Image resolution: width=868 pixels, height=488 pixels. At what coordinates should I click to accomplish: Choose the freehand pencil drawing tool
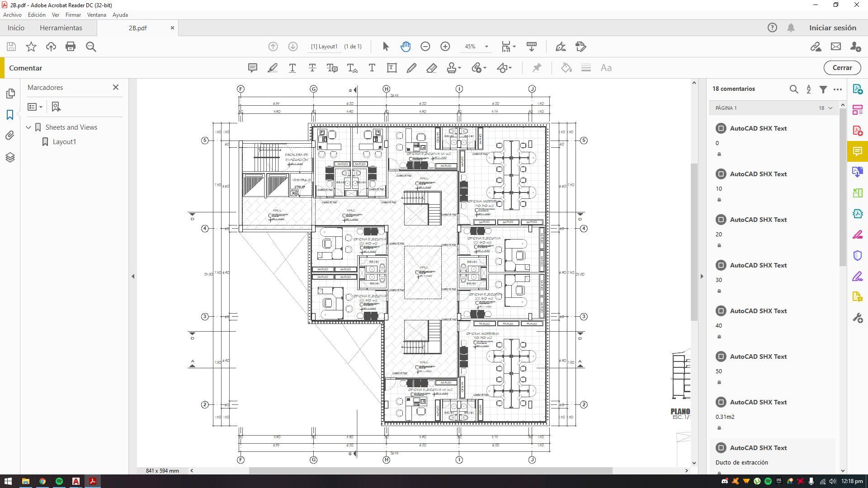411,68
